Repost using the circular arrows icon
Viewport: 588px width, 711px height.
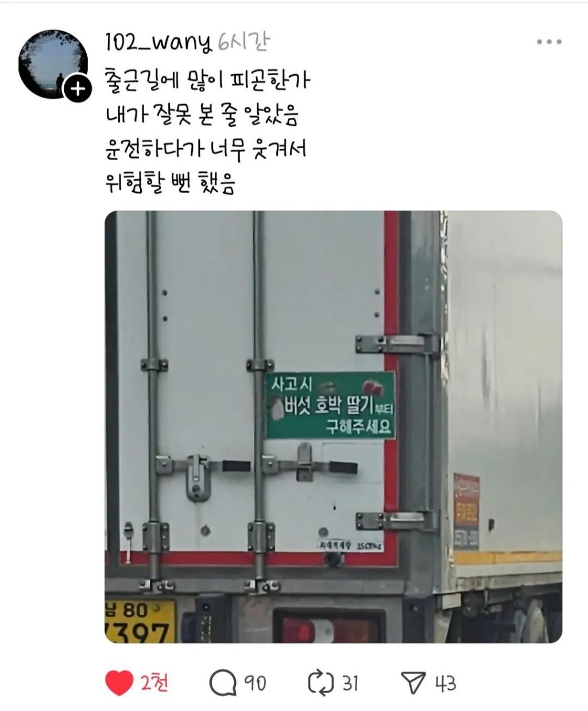321,683
